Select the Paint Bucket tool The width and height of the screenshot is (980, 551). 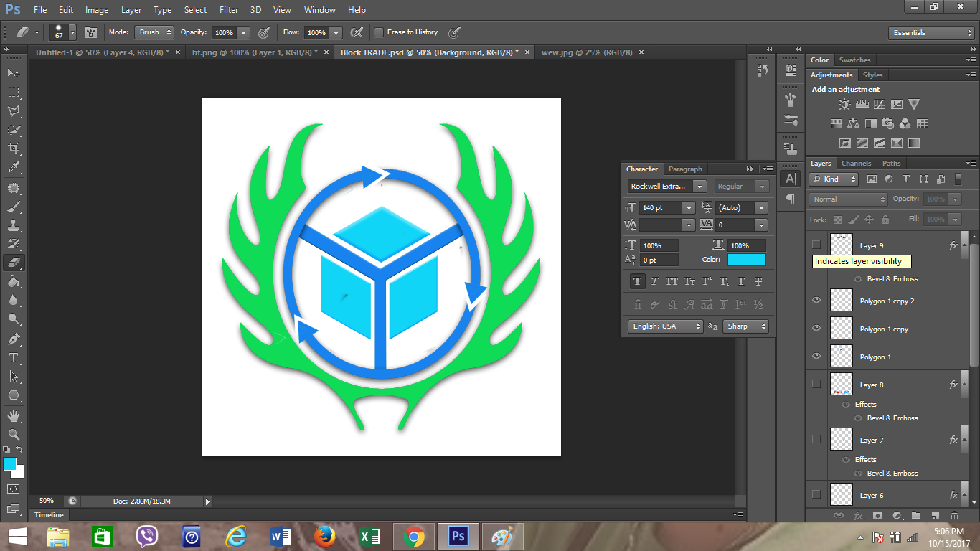pos(14,281)
